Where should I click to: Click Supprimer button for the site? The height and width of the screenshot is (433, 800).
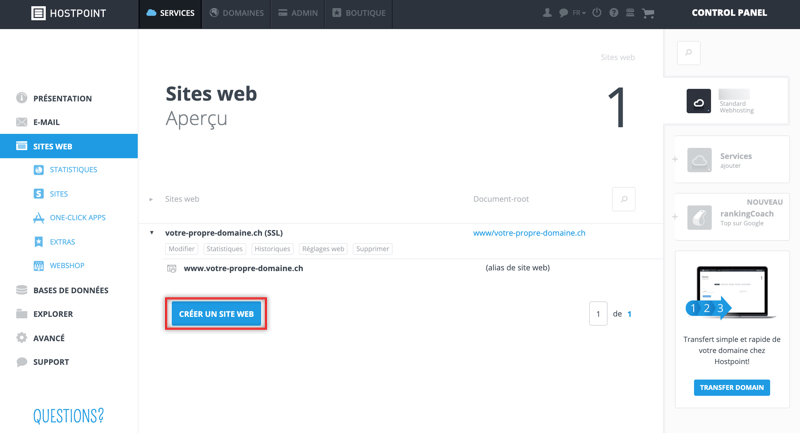pos(372,249)
